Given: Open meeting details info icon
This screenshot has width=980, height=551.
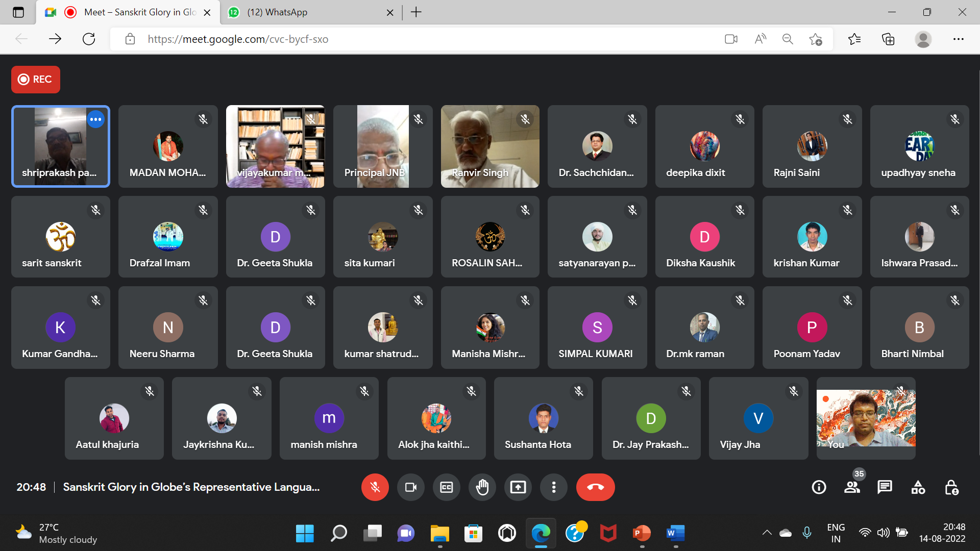Looking at the screenshot, I should pyautogui.click(x=819, y=487).
